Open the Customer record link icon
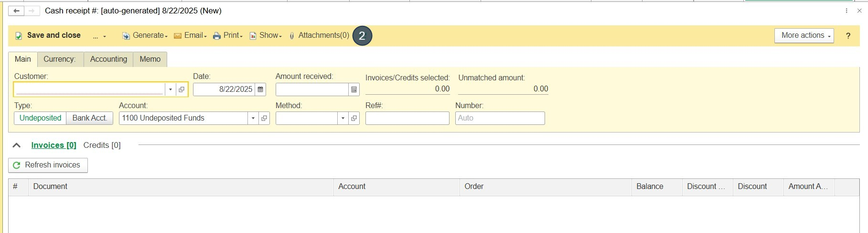The image size is (868, 233). click(182, 89)
